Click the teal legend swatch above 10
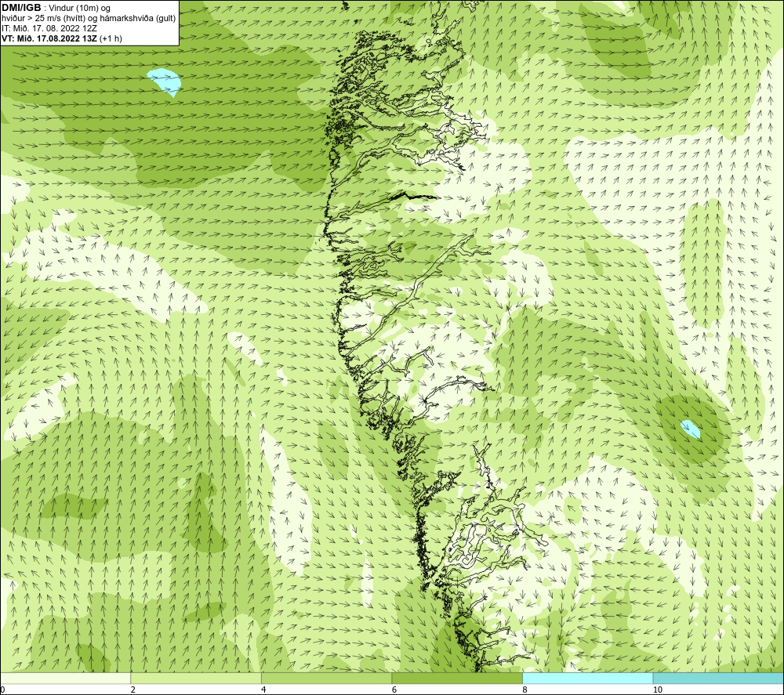Viewport: 784px width, 695px height. tap(718, 678)
